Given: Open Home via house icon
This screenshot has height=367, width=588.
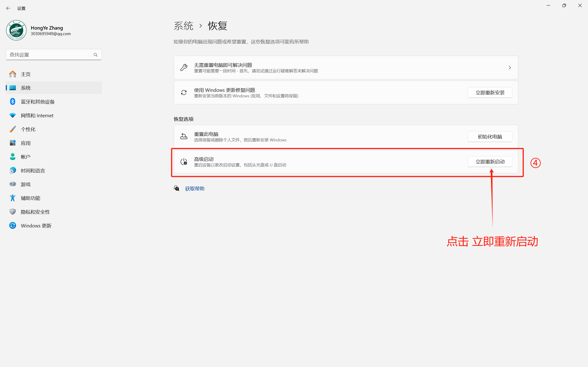Looking at the screenshot, I should [x=13, y=74].
